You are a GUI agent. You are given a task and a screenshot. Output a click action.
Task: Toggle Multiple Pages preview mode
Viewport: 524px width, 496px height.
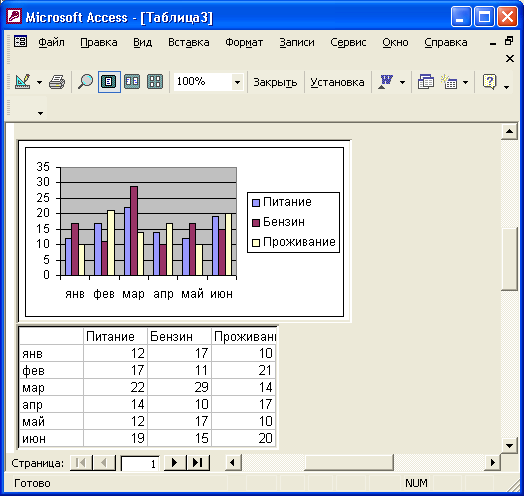pyautogui.click(x=155, y=82)
